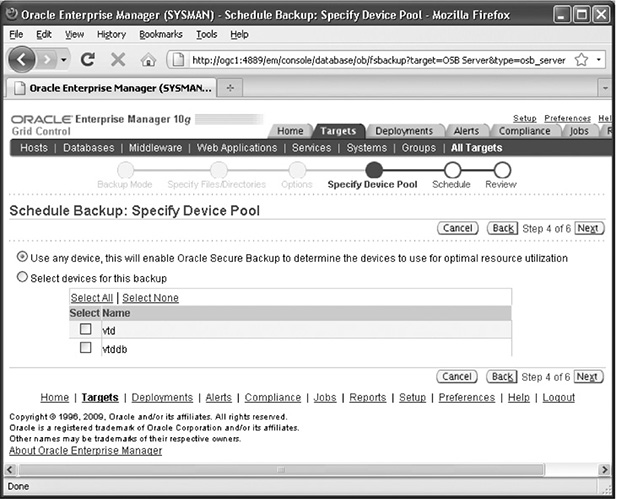The height and width of the screenshot is (499, 618).
Task: Click the bottom Next button
Action: tap(588, 377)
